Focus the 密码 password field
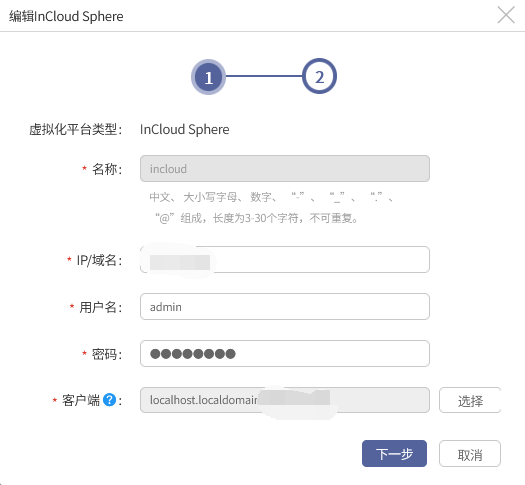This screenshot has height=485, width=525. coord(285,353)
